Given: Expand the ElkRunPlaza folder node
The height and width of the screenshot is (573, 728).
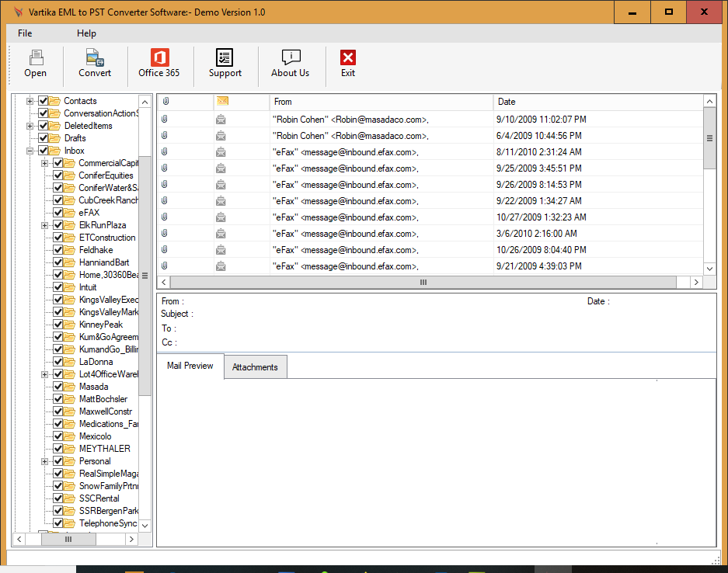Looking at the screenshot, I should tap(44, 225).
